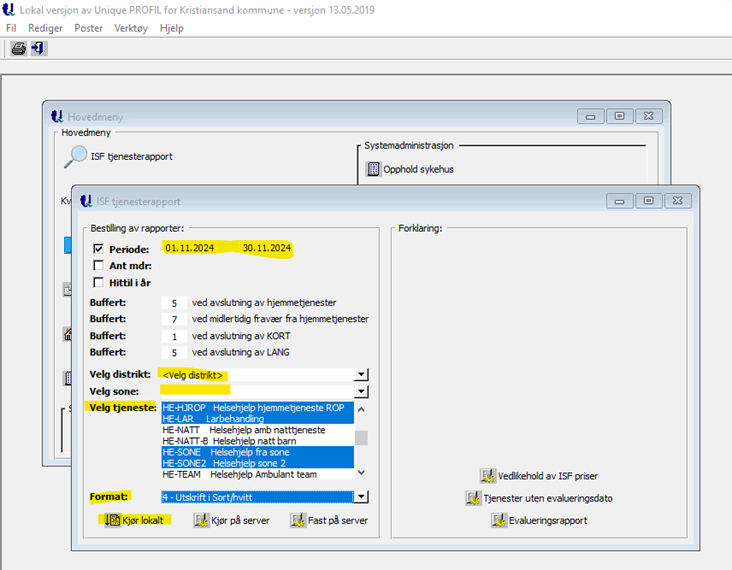Click the Kjør lokalt button label
This screenshot has width=732, height=570.
tap(143, 521)
